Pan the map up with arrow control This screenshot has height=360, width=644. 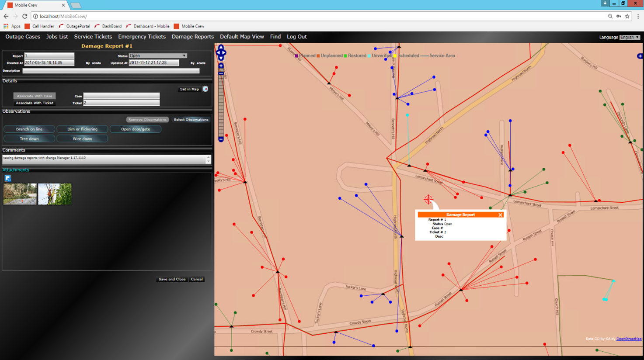click(x=221, y=47)
